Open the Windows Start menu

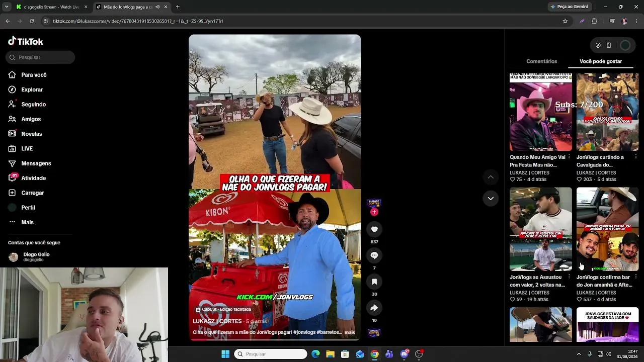tap(225, 354)
